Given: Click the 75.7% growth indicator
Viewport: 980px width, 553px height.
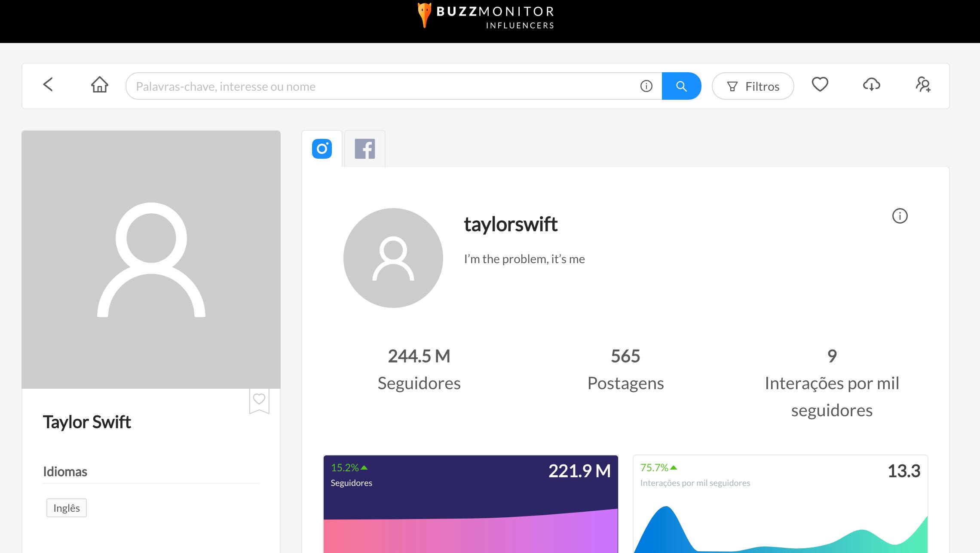Looking at the screenshot, I should 658,467.
